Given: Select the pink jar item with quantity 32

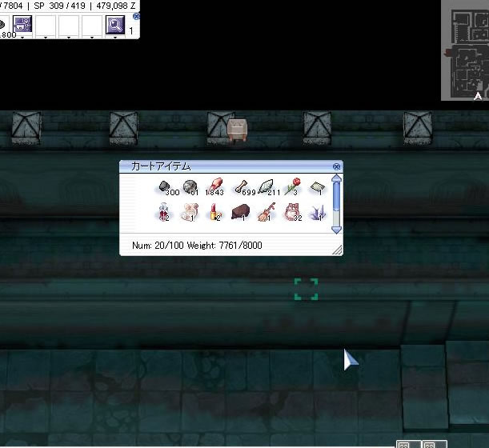Looking at the screenshot, I should point(291,212).
